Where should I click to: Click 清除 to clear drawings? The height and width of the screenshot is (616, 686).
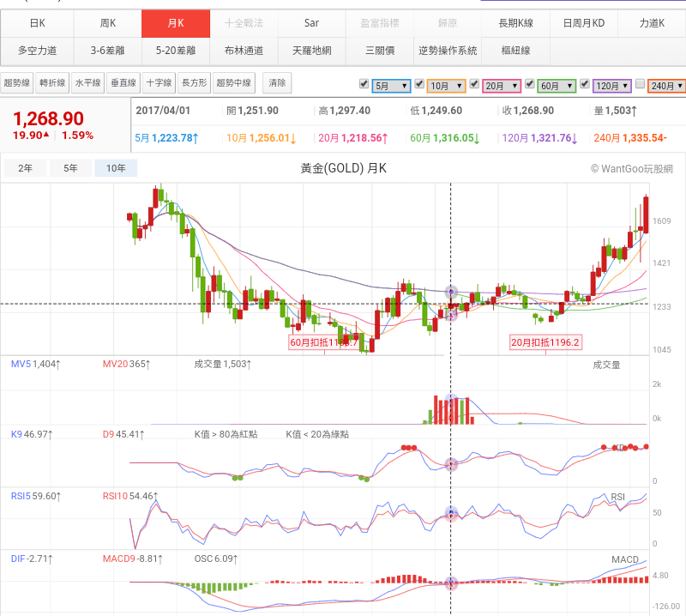277,83
